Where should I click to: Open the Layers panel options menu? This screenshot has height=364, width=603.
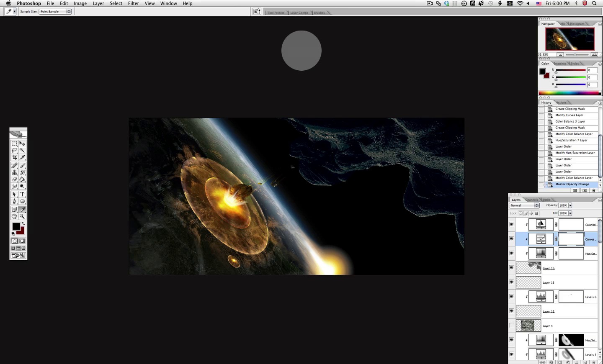(x=599, y=200)
